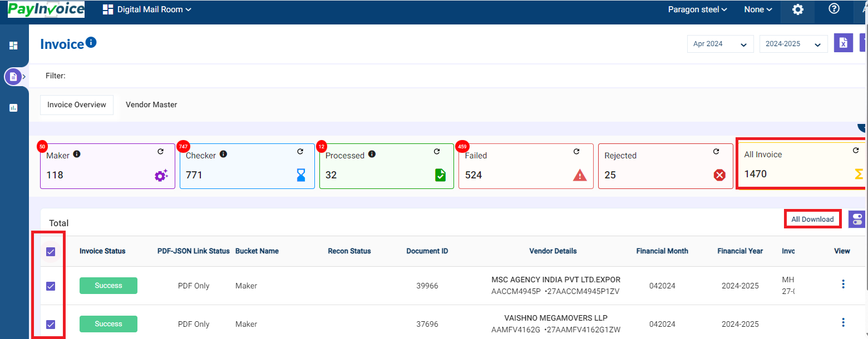Screen dimensions: 868x339
Task: Open the Processed card showing 32
Action: 387,166
